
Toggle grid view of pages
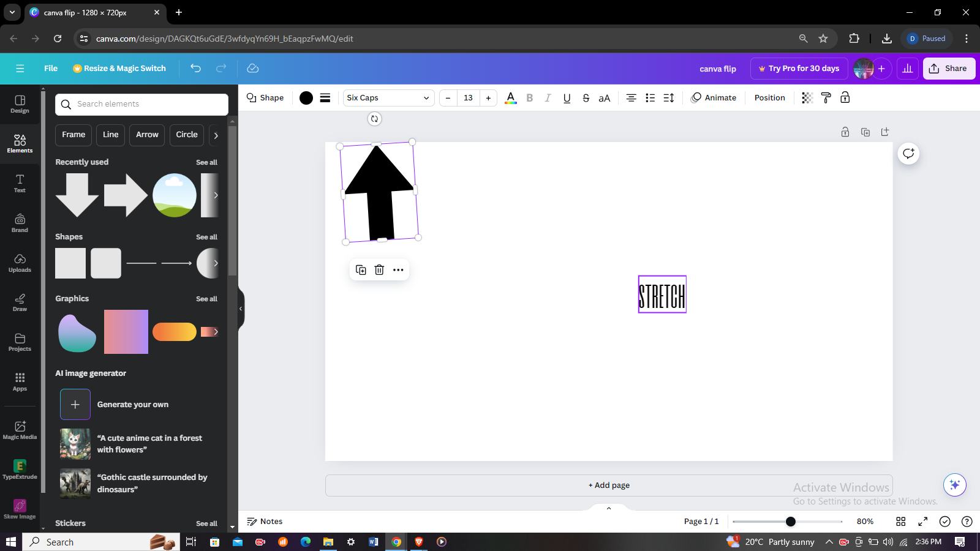coord(901,522)
